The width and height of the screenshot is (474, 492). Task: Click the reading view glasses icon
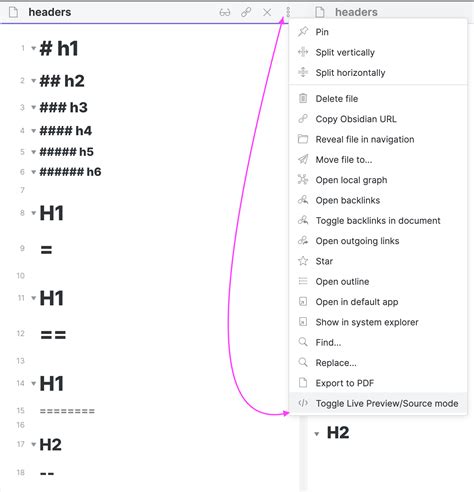[225, 13]
